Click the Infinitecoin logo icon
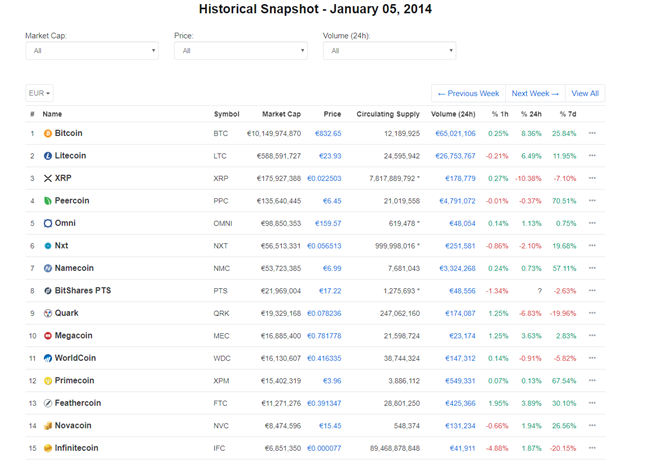Screen dimensions: 664x462 [x=48, y=448]
